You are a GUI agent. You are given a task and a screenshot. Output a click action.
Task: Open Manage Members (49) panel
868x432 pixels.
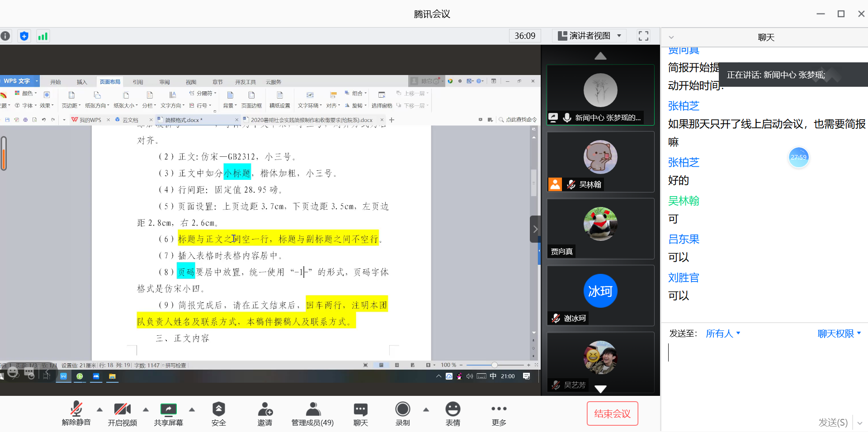pyautogui.click(x=312, y=413)
